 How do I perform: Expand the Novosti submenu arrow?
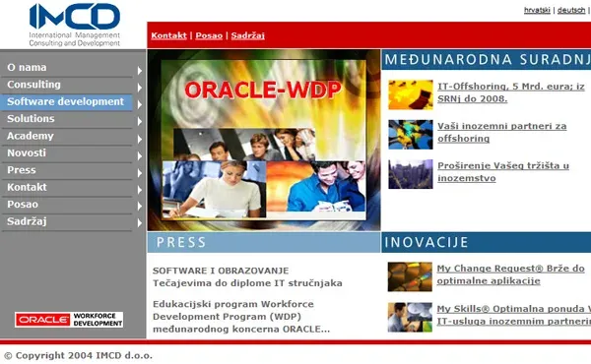140,156
